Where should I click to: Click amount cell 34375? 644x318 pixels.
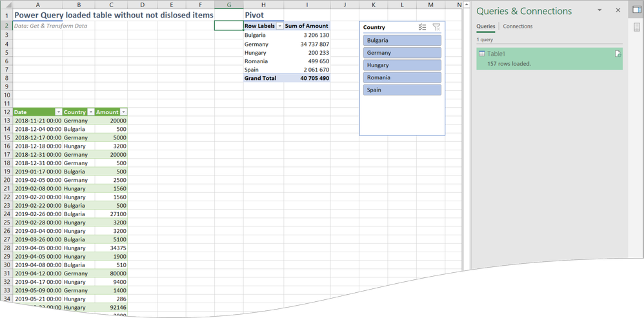tap(111, 248)
